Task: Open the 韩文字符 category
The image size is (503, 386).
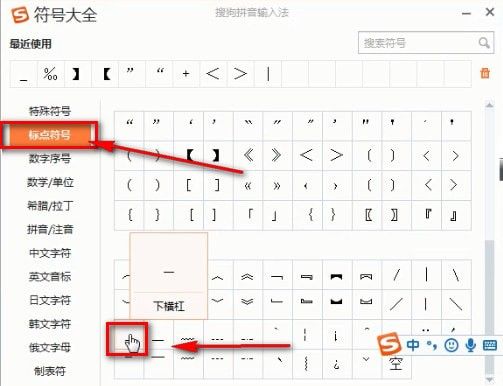Action: (50, 324)
